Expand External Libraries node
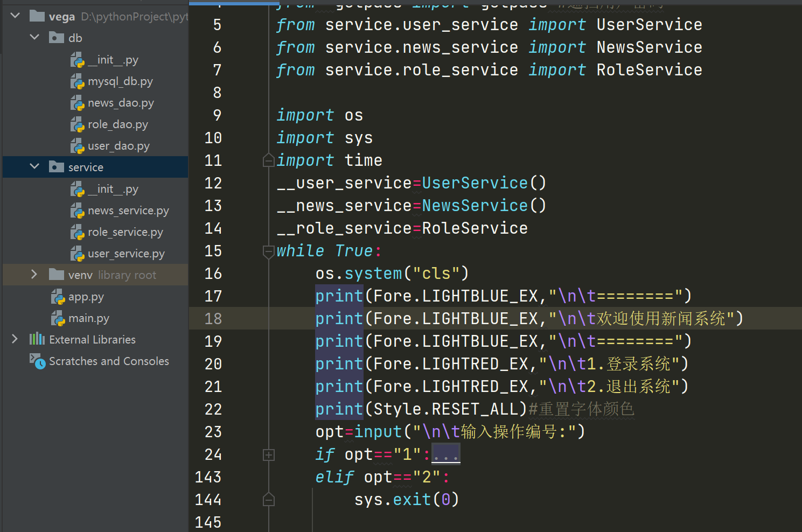 (x=15, y=339)
